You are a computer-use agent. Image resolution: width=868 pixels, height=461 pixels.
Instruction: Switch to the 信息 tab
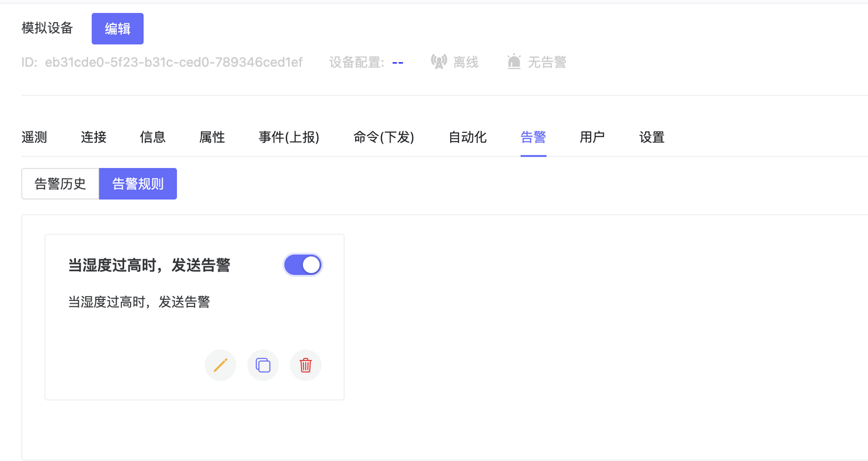tap(152, 137)
